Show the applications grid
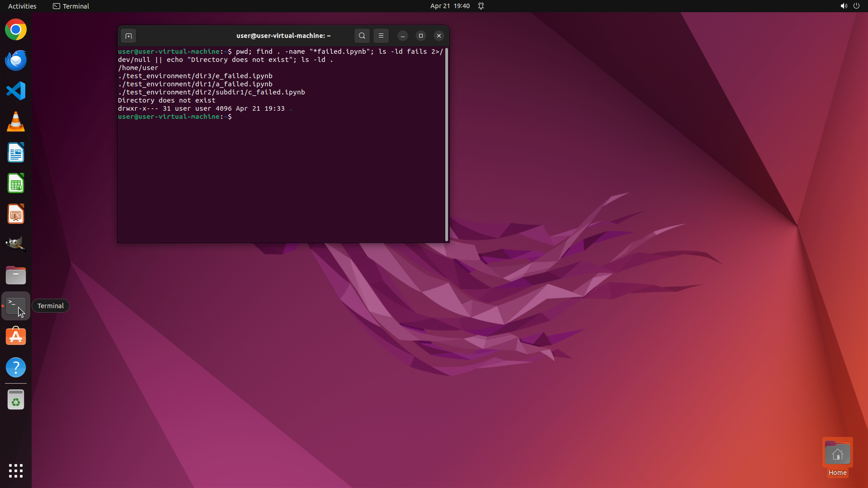The width and height of the screenshot is (868, 488). [x=16, y=470]
